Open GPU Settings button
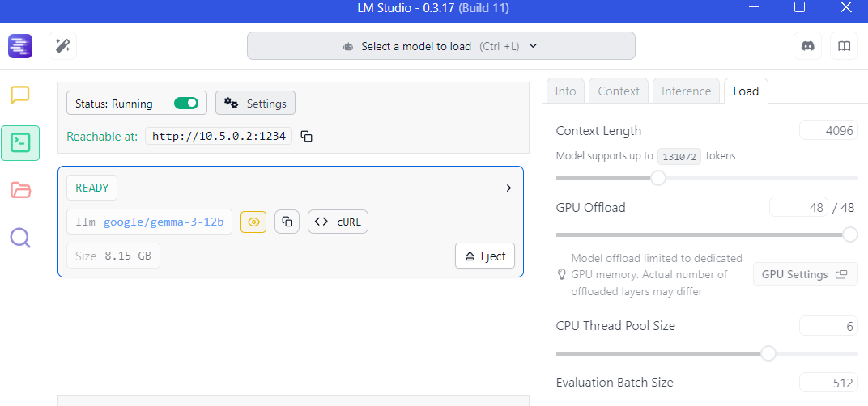Image resolution: width=868 pixels, height=406 pixels. pyautogui.click(x=806, y=274)
